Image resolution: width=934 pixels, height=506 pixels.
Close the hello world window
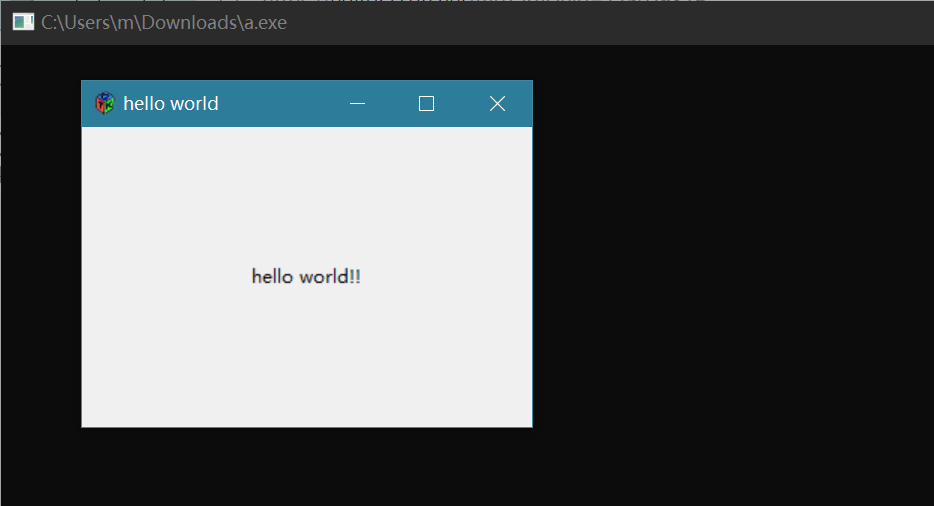point(497,104)
